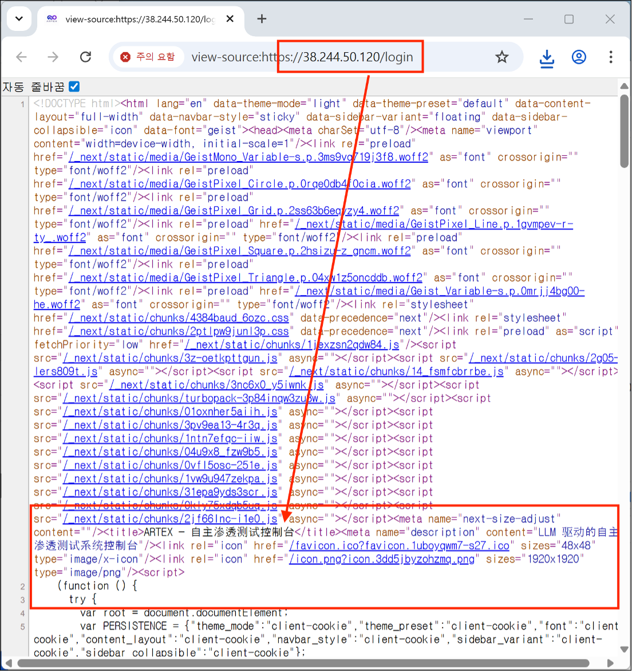632x672 pixels.
Task: Open the 04u9x8_fzw9b5.js chunk link
Action: point(170,451)
